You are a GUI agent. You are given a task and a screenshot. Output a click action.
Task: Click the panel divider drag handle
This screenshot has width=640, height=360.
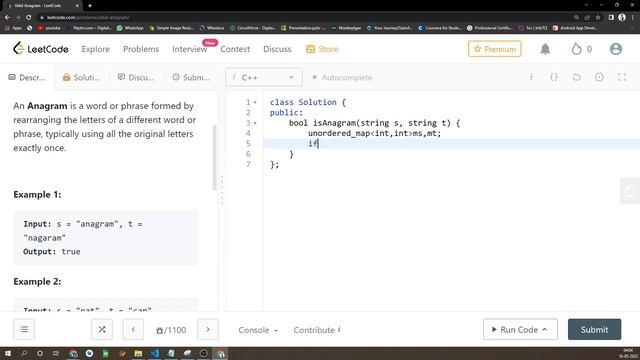pyautogui.click(x=222, y=190)
